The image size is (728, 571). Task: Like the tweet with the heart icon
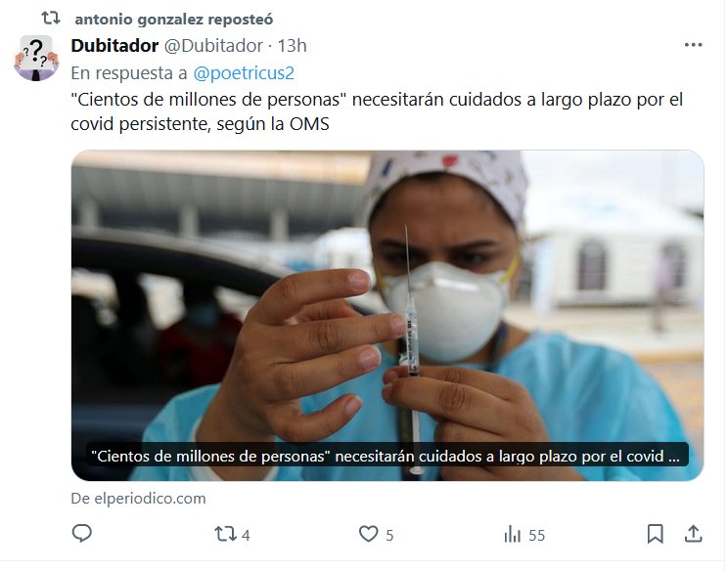[x=369, y=535]
